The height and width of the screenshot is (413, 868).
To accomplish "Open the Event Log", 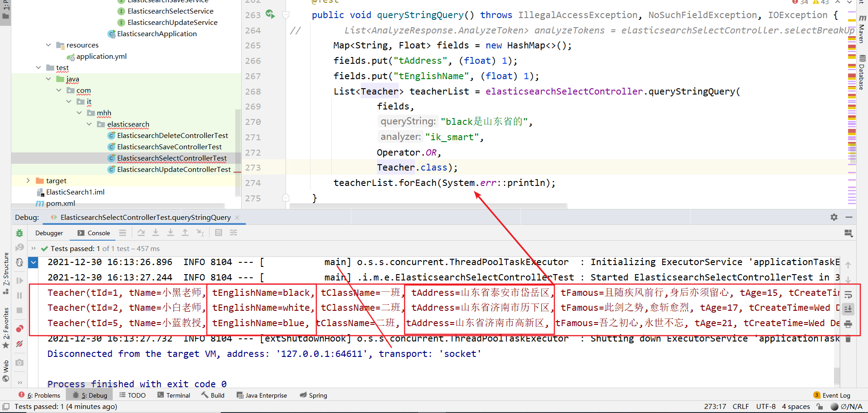I will pos(832,395).
